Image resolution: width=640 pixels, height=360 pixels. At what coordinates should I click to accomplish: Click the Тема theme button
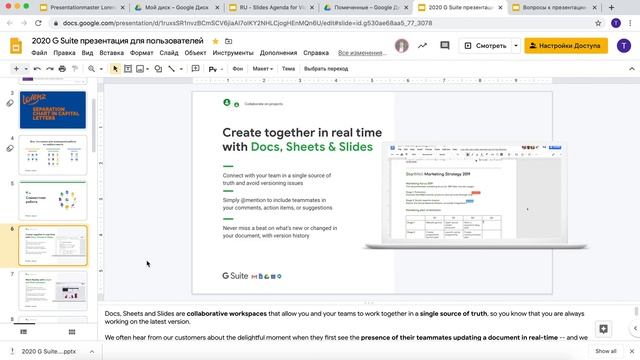[288, 69]
